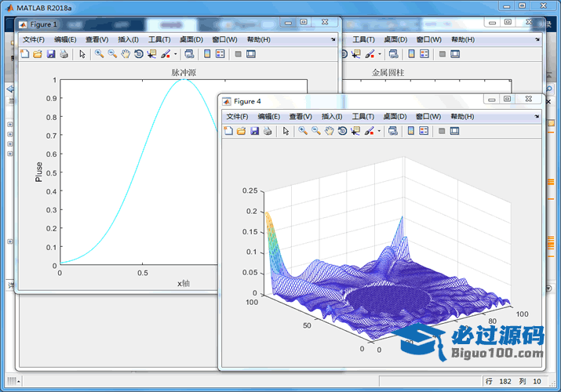Open 工具(T) menu in 金属圆柱 figure window
Viewport: 561px width, 392px height.
click(x=363, y=39)
